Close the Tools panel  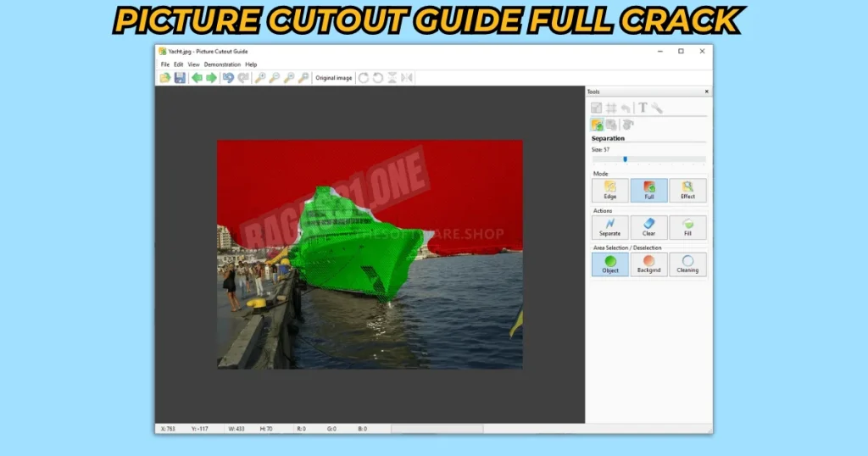click(706, 92)
